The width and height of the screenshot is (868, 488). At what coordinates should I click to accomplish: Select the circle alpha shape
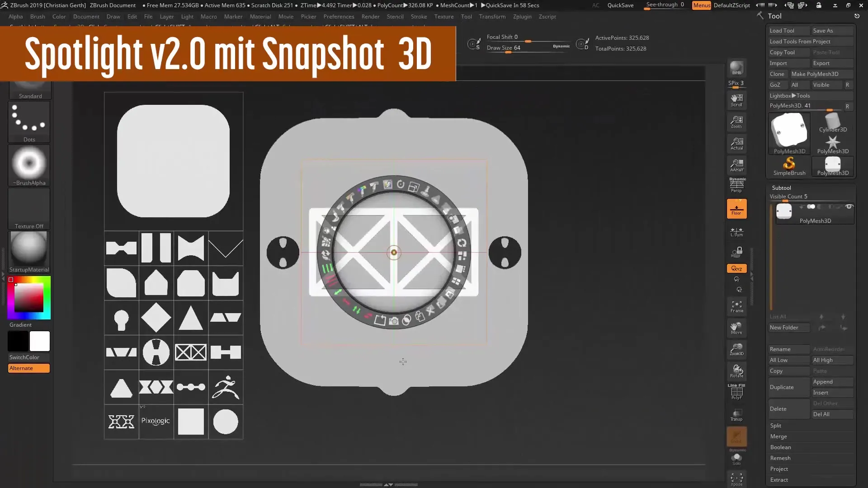click(x=226, y=422)
